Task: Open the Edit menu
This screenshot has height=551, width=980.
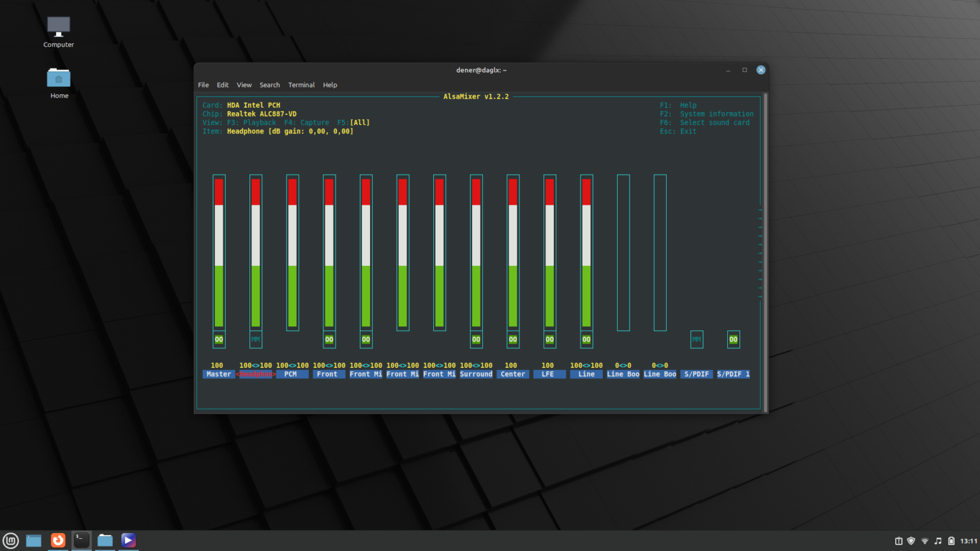Action: pos(223,85)
